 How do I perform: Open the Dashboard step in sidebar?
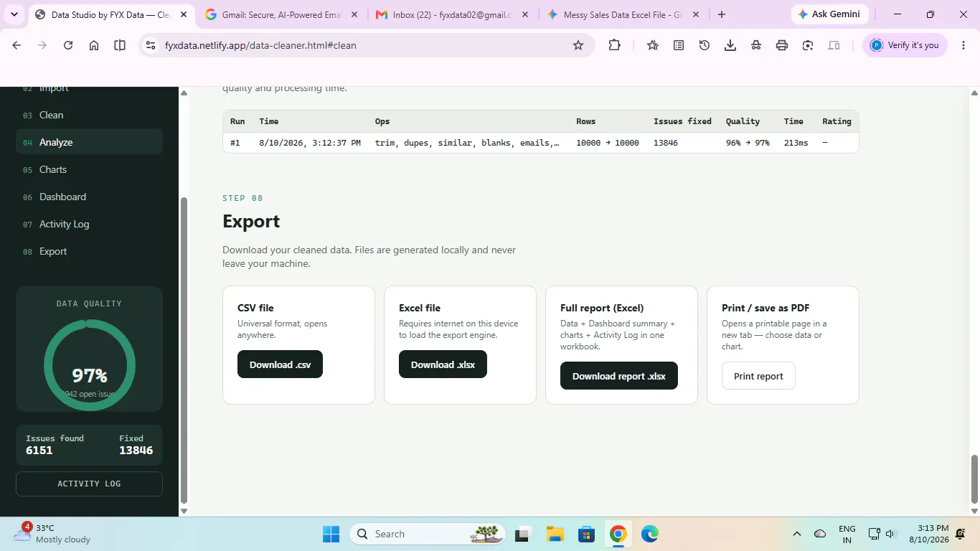(x=89, y=197)
